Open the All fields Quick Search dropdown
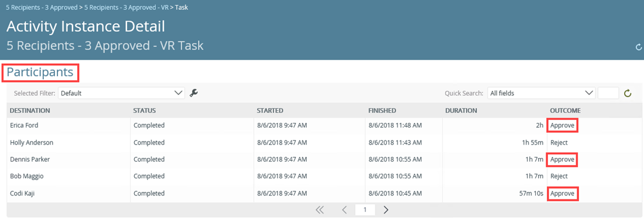The height and width of the screenshot is (220, 644). [x=542, y=93]
